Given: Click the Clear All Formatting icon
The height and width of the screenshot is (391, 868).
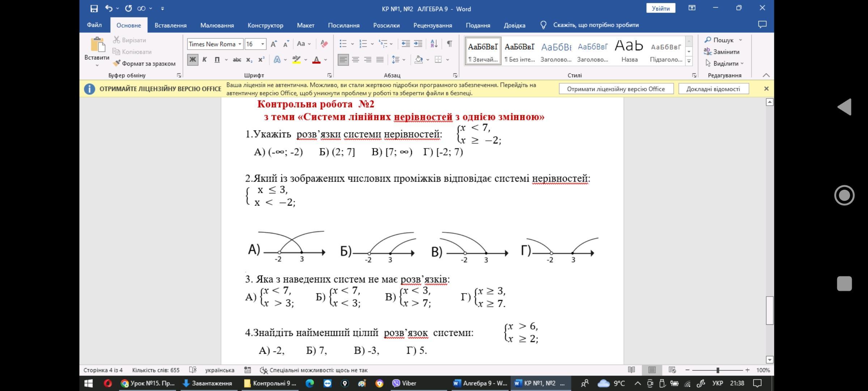Looking at the screenshot, I should [324, 44].
